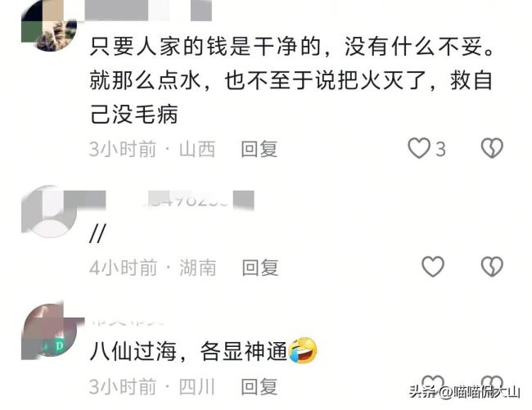Reply to the 4小时前 湖南 comment

[260, 268]
